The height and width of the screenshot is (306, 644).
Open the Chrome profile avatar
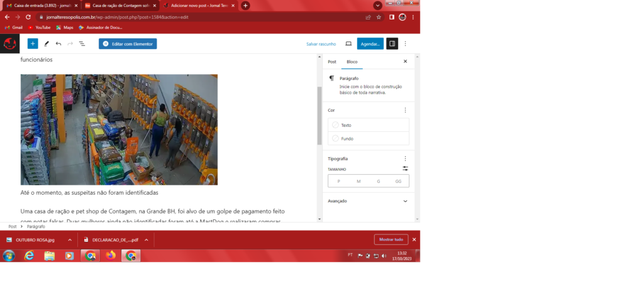point(402,17)
